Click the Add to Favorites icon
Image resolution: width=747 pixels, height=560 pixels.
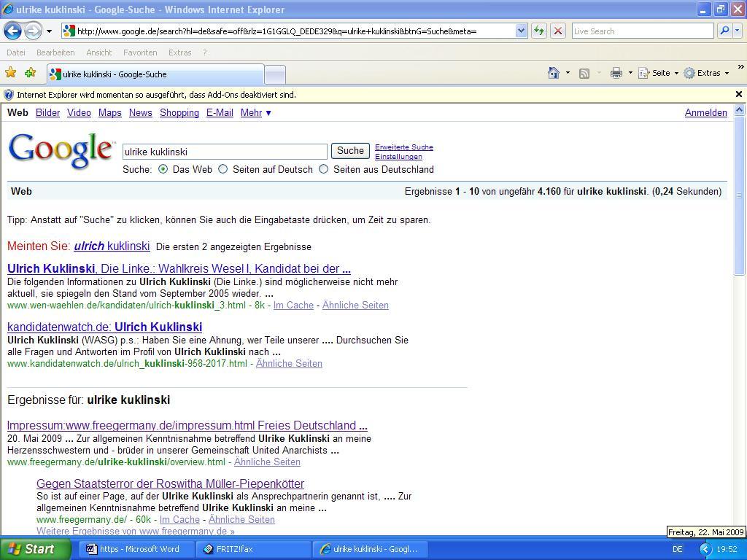31,73
